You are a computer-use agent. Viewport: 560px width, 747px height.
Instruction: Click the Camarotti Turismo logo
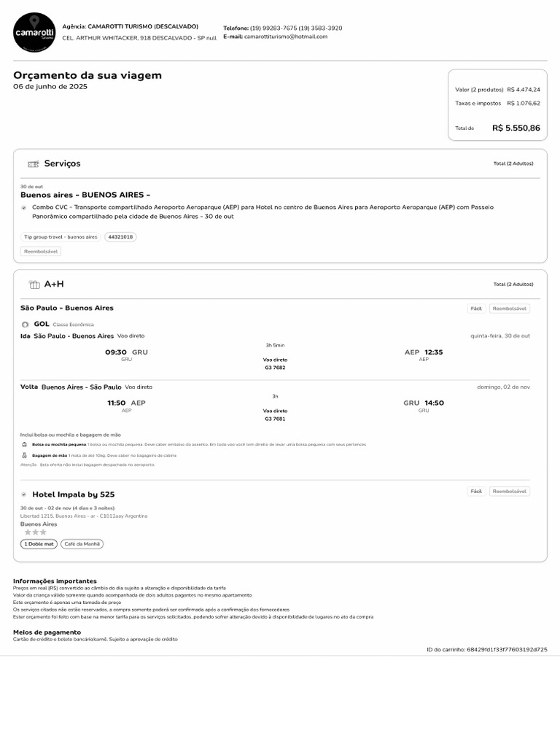click(x=34, y=32)
